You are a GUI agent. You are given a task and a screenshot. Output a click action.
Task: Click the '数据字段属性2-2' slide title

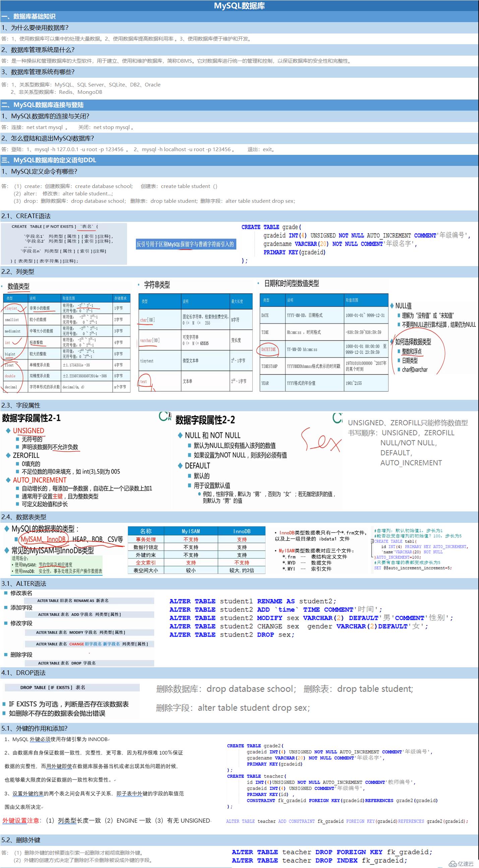(205, 420)
